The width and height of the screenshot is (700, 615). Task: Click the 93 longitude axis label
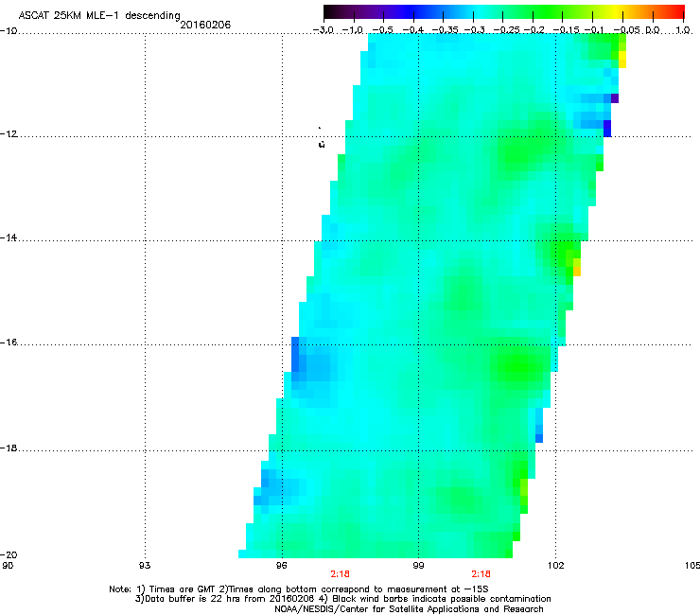click(145, 566)
